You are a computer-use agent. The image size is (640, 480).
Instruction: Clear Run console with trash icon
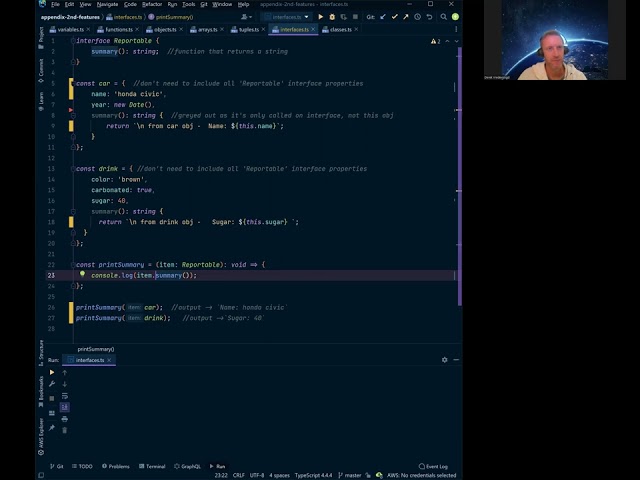coord(64,430)
